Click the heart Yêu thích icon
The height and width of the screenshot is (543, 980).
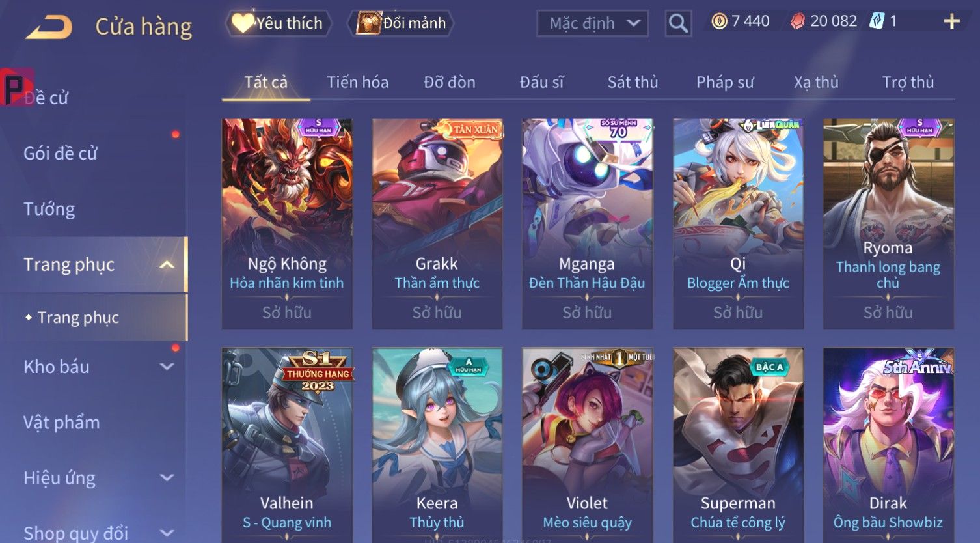[x=243, y=23]
